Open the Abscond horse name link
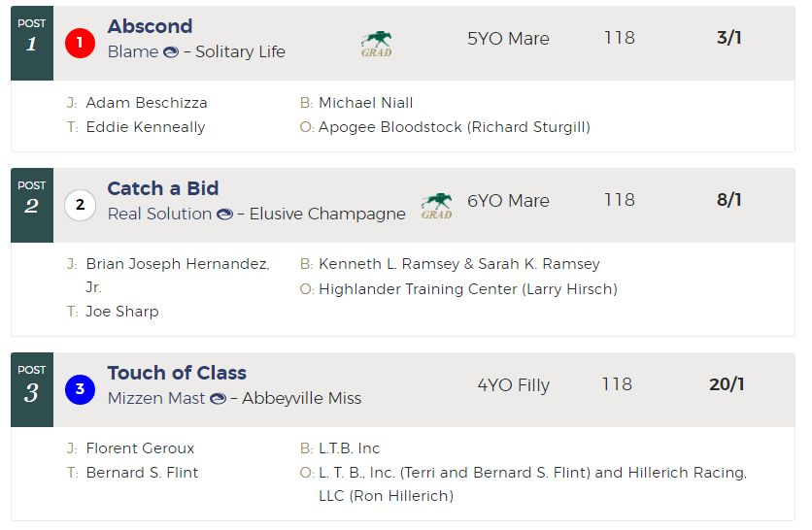812x530 pixels. coord(151,26)
